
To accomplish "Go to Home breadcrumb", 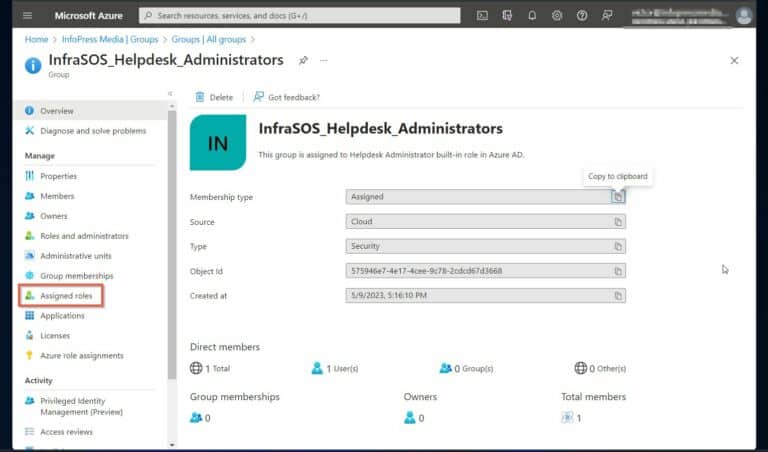I will tap(36, 39).
